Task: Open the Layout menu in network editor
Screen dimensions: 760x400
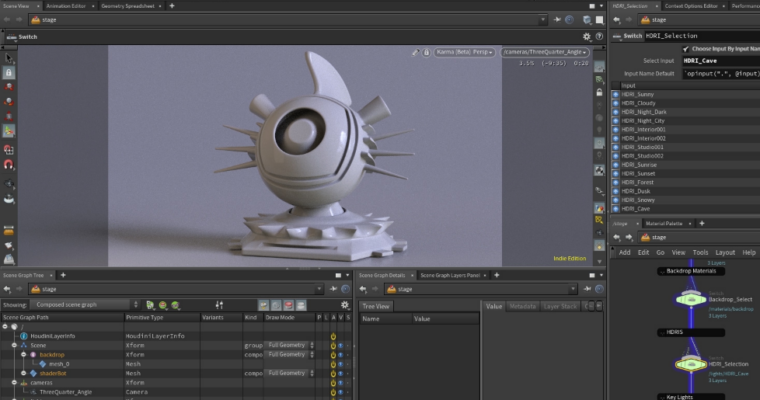Action: (x=725, y=253)
